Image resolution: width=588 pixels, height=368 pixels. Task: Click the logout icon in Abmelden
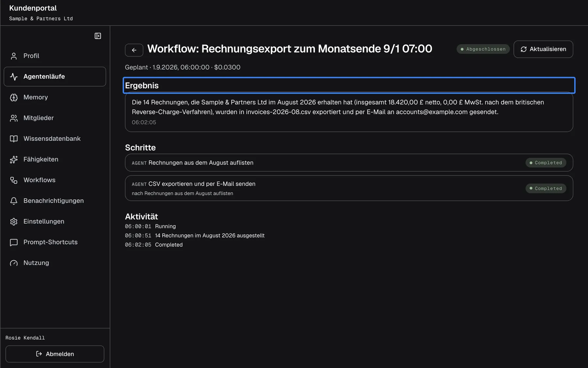pos(39,354)
